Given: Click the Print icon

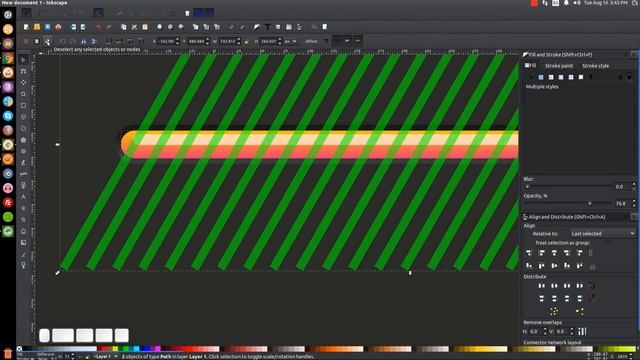Looking at the screenshot, I should click(x=58, y=27).
